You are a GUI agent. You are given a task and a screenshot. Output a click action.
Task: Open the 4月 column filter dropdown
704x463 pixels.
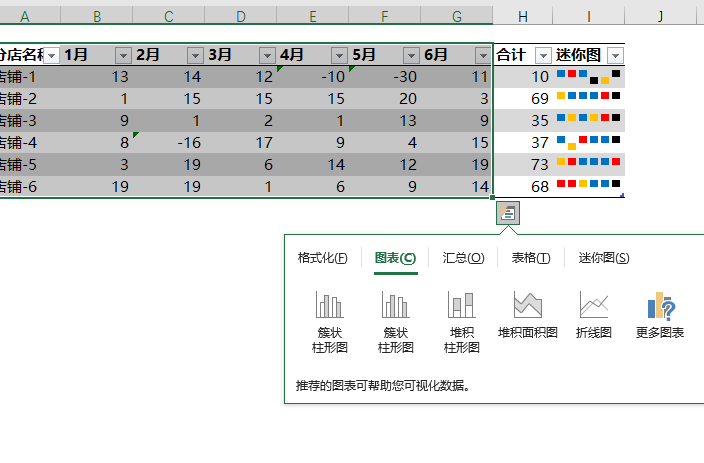click(339, 56)
